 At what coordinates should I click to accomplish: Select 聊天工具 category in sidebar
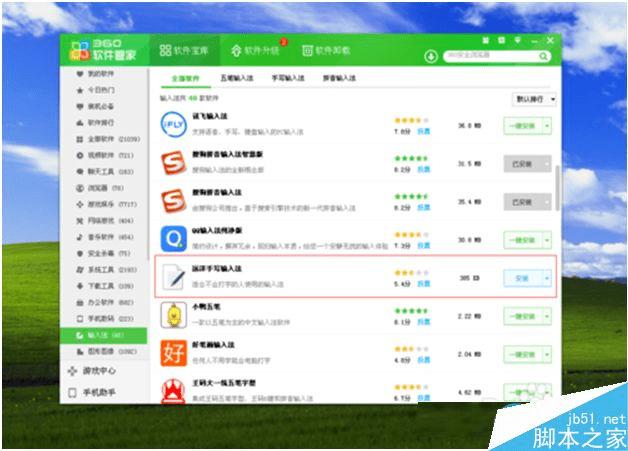coord(105,171)
